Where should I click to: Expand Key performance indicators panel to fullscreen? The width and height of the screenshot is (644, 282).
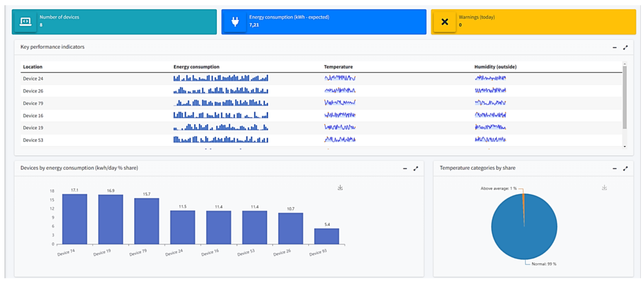click(x=625, y=47)
